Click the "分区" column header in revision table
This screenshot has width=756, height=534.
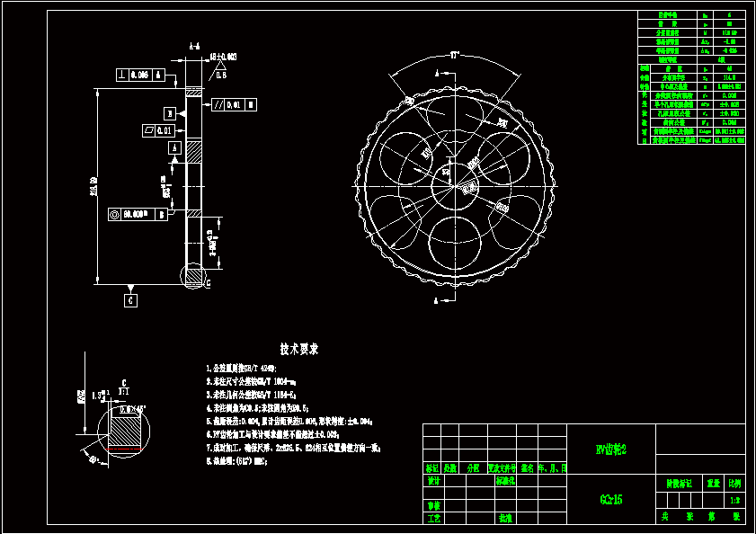(473, 467)
